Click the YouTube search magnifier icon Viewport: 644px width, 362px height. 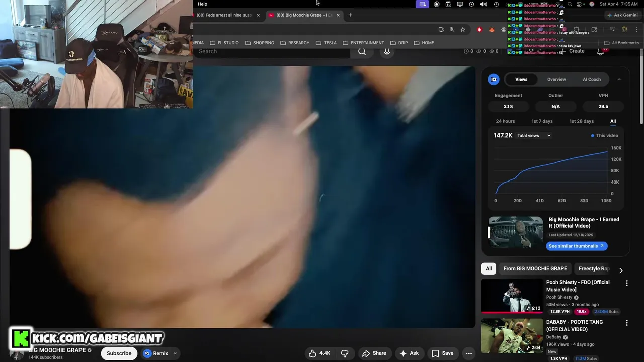pos(362,51)
